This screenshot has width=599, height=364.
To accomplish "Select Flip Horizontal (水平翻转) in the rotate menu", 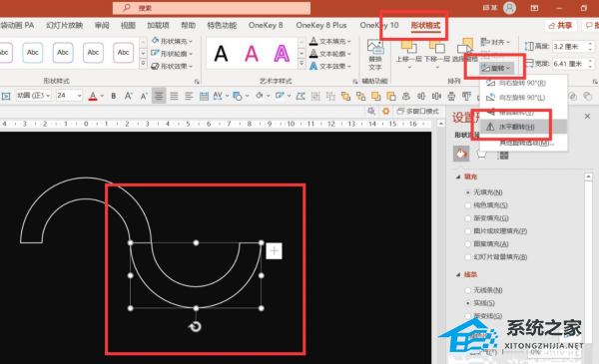I will click(523, 127).
